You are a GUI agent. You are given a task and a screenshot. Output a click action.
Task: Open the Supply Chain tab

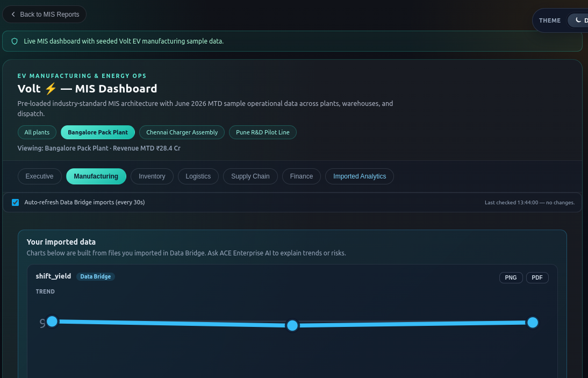[250, 176]
